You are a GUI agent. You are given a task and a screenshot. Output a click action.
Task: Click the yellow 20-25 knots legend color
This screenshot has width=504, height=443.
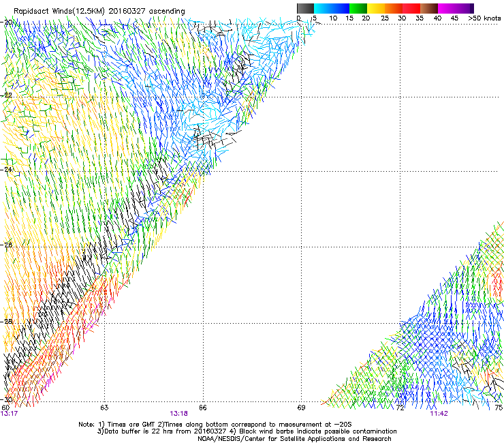(376, 8)
